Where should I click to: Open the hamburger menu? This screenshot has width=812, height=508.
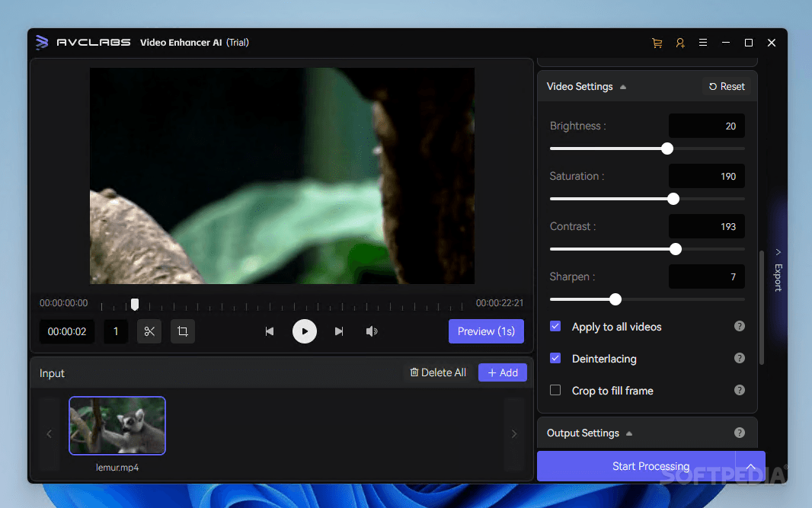(703, 43)
